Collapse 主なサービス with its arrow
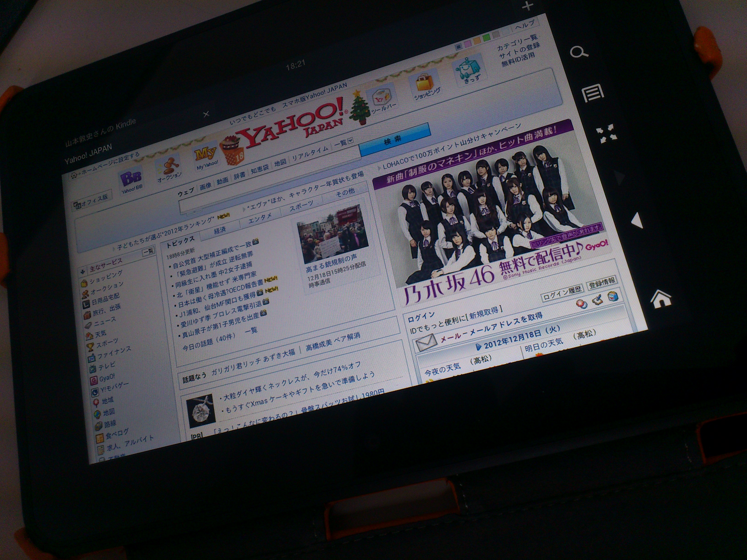 (x=83, y=271)
